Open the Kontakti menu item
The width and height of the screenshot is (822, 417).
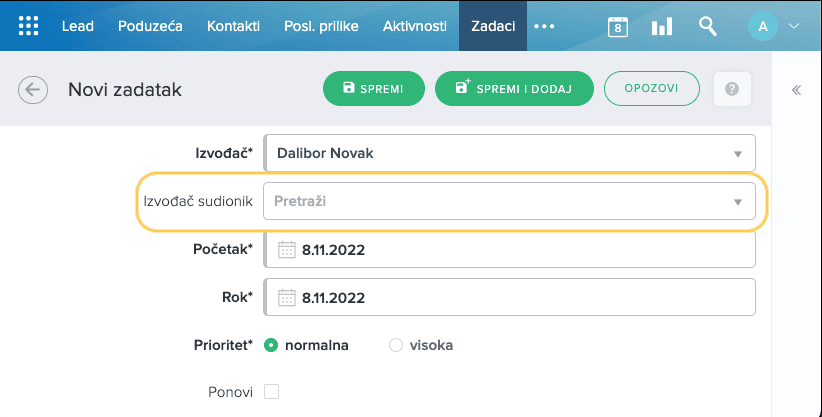coord(233,26)
